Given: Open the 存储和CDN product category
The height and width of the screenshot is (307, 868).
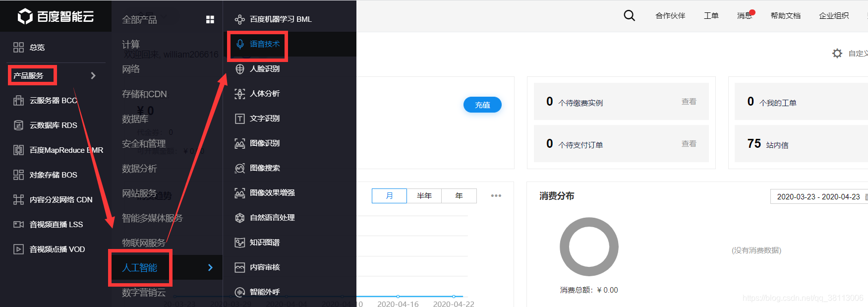Looking at the screenshot, I should [144, 94].
